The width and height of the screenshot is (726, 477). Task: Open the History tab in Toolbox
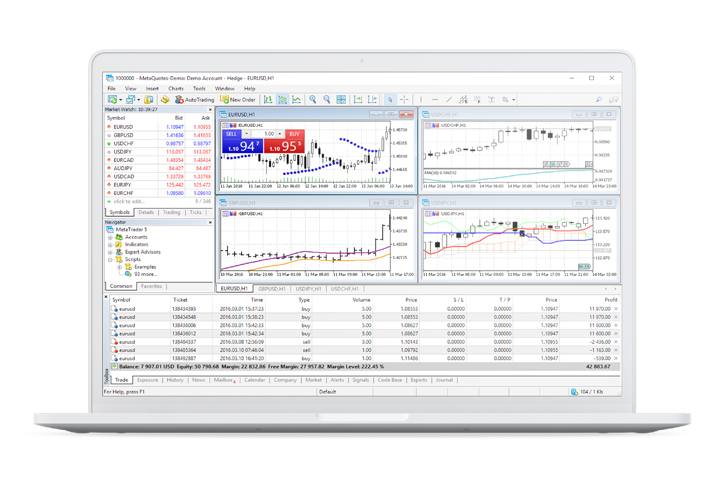click(175, 380)
